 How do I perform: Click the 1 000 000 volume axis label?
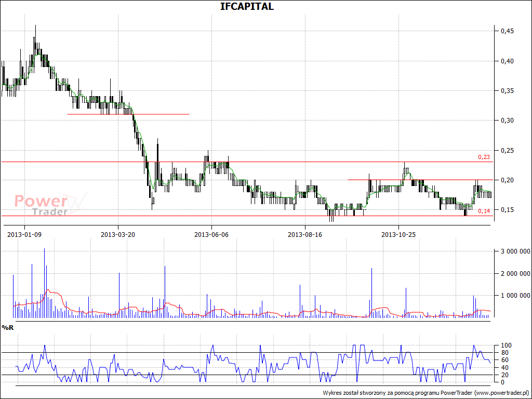[x=515, y=296]
